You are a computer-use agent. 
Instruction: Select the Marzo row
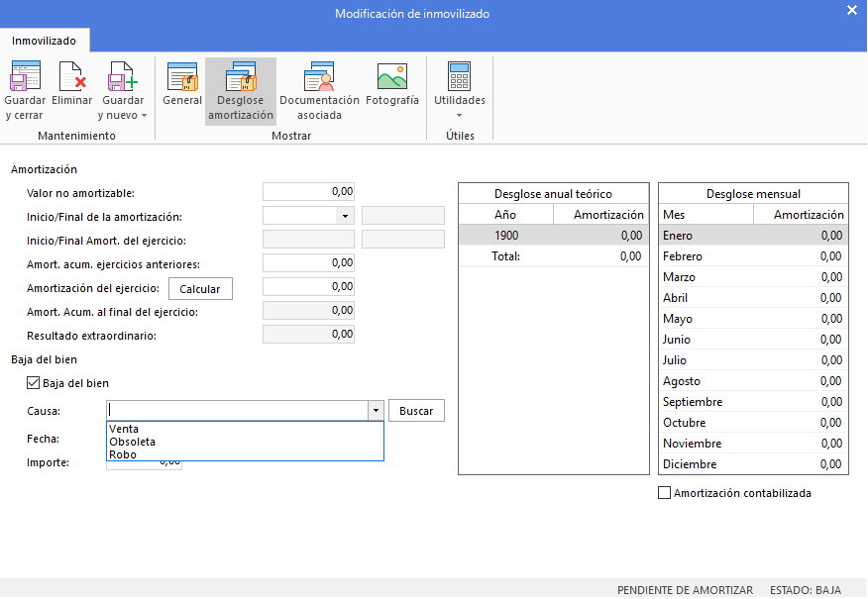click(x=753, y=276)
